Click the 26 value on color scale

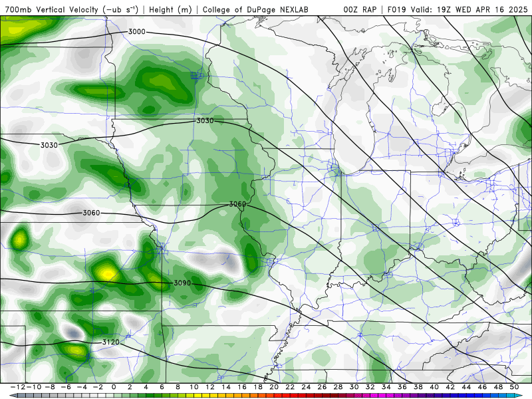tap(322, 387)
